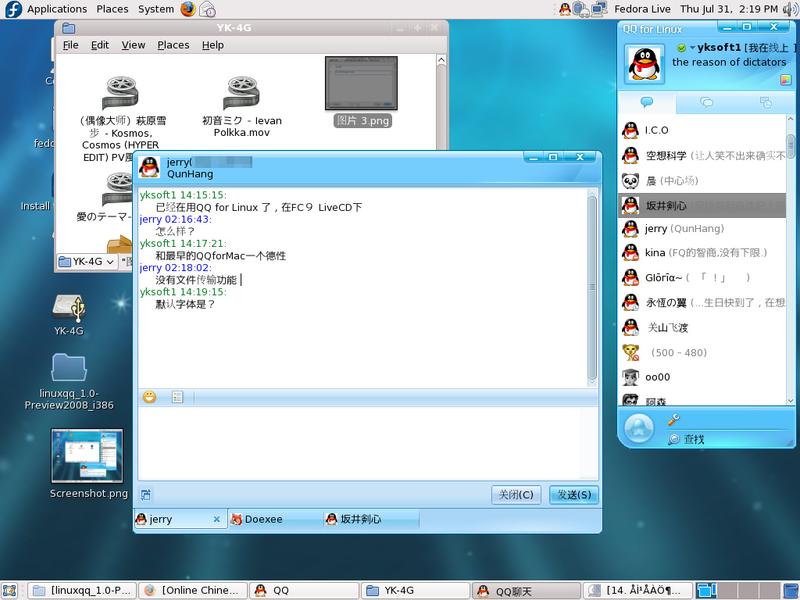Select Kosmos, Cosmos video file icon
Viewport: 800px width, 600px height.
pos(120,93)
